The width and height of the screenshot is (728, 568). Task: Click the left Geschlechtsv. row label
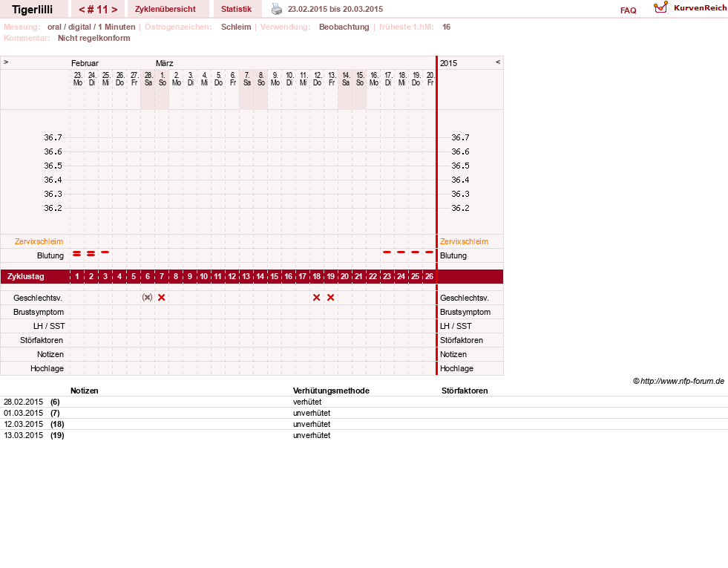click(38, 298)
